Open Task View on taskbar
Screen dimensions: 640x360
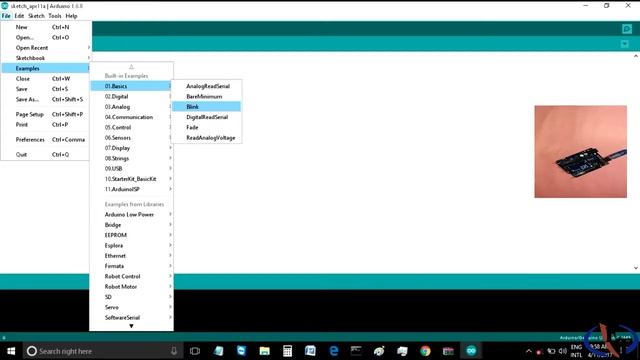(195, 351)
